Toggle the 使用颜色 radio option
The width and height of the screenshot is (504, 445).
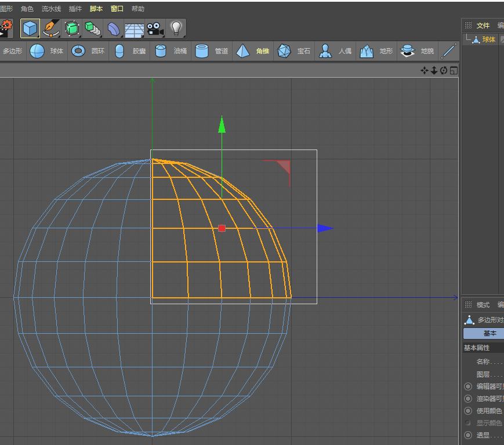pyautogui.click(x=468, y=411)
